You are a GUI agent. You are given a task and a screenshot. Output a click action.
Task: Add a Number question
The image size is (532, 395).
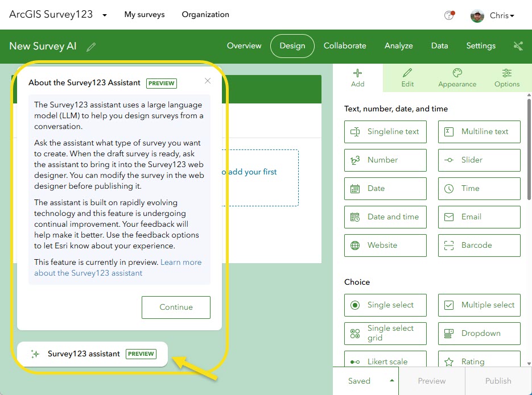pyautogui.click(x=385, y=160)
